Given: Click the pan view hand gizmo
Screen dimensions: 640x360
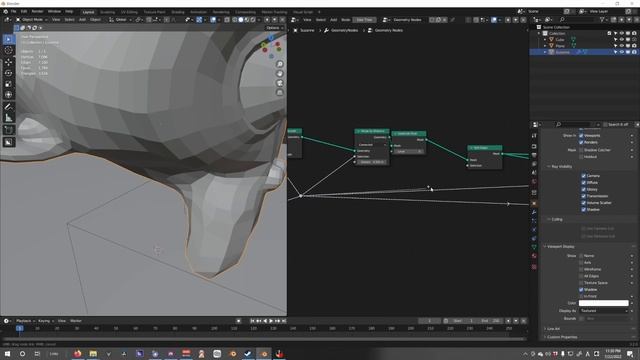Looking at the screenshot, I should click(280, 74).
